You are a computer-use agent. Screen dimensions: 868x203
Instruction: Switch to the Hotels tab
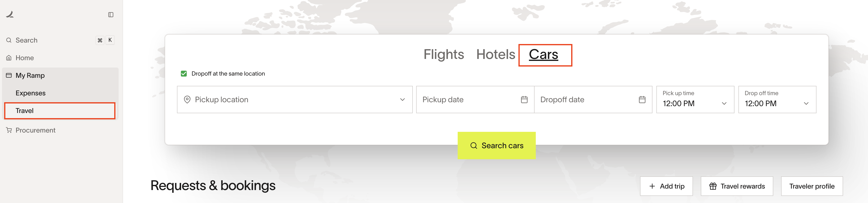[495, 54]
